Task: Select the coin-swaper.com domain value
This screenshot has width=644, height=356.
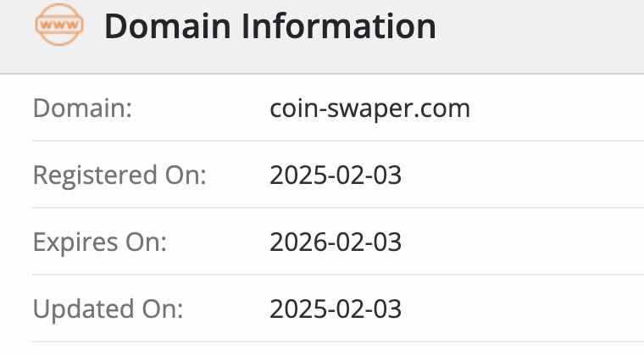Action: [x=369, y=109]
